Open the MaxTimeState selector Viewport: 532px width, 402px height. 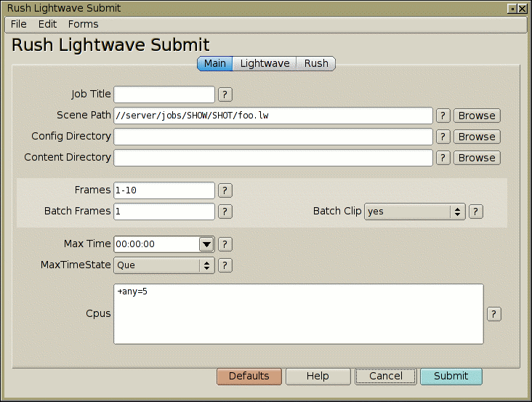164,265
